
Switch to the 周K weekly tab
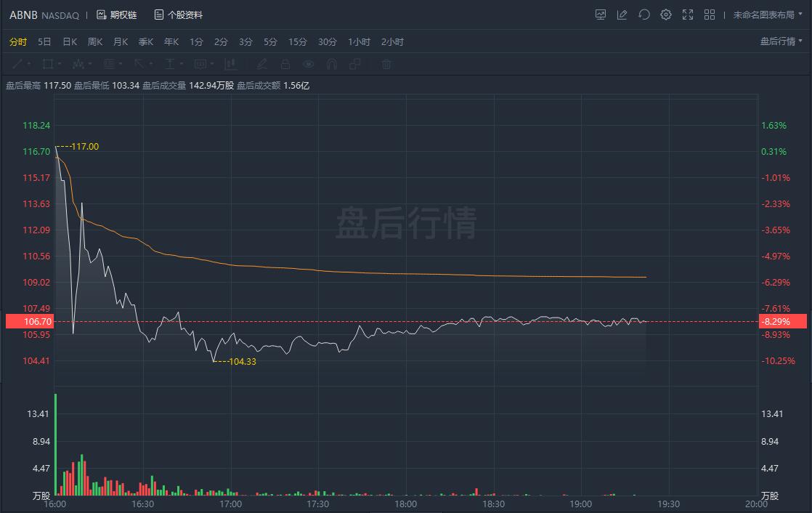pyautogui.click(x=95, y=42)
